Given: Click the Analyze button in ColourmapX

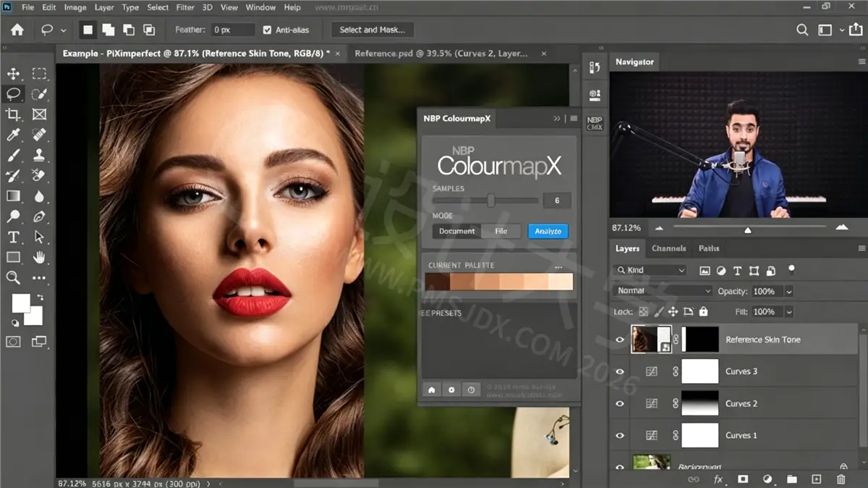Looking at the screenshot, I should (548, 231).
